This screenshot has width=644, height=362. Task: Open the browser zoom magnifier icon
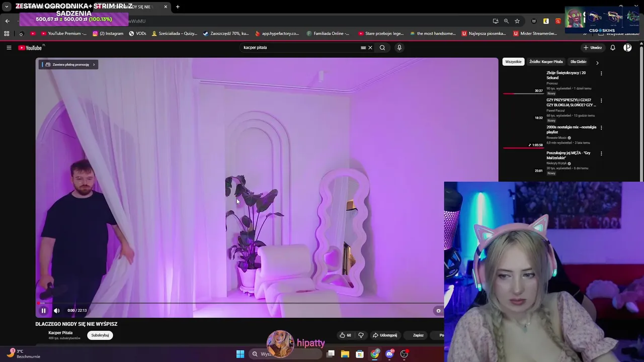pyautogui.click(x=506, y=21)
